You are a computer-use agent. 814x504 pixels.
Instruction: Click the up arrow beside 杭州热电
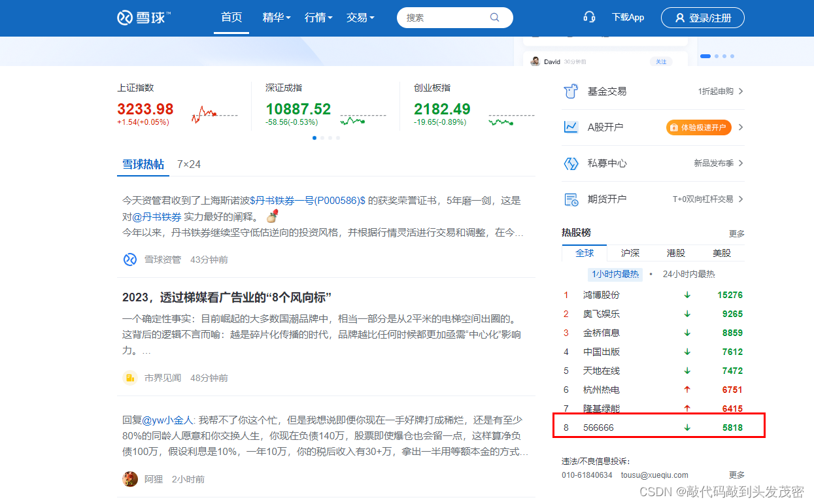coord(687,390)
